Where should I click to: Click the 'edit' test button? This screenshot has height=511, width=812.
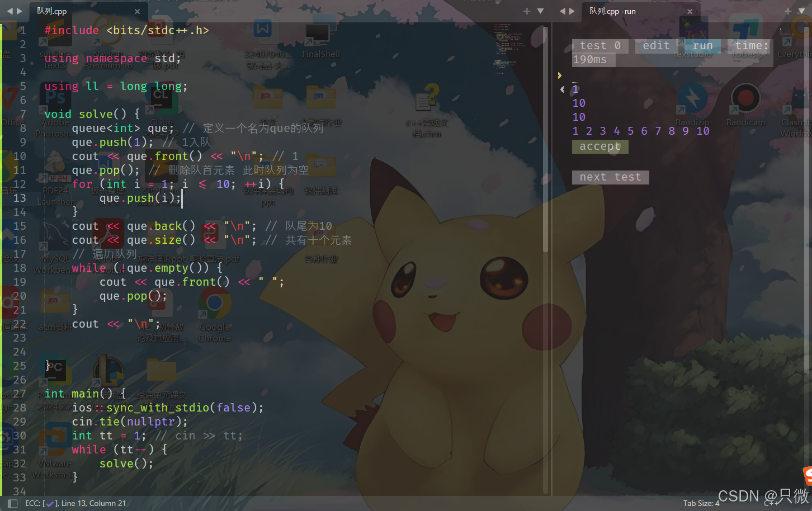(656, 46)
